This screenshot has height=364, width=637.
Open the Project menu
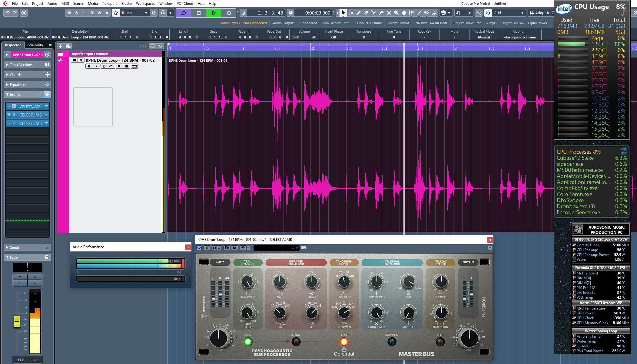(x=38, y=4)
